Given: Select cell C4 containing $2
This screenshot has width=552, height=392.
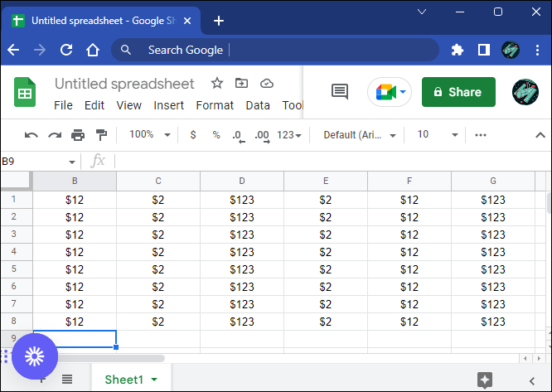Looking at the screenshot, I should 158,252.
